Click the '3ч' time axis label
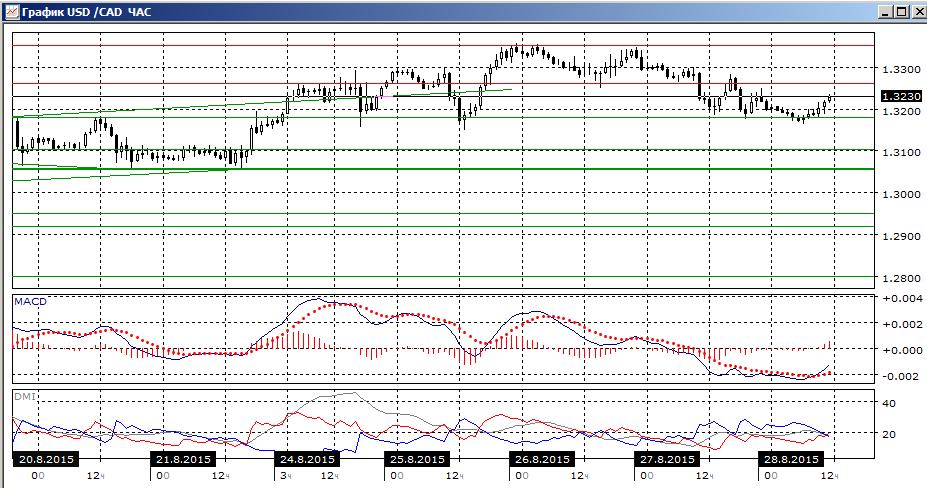Image resolution: width=927 pixels, height=488 pixels. tap(286, 476)
